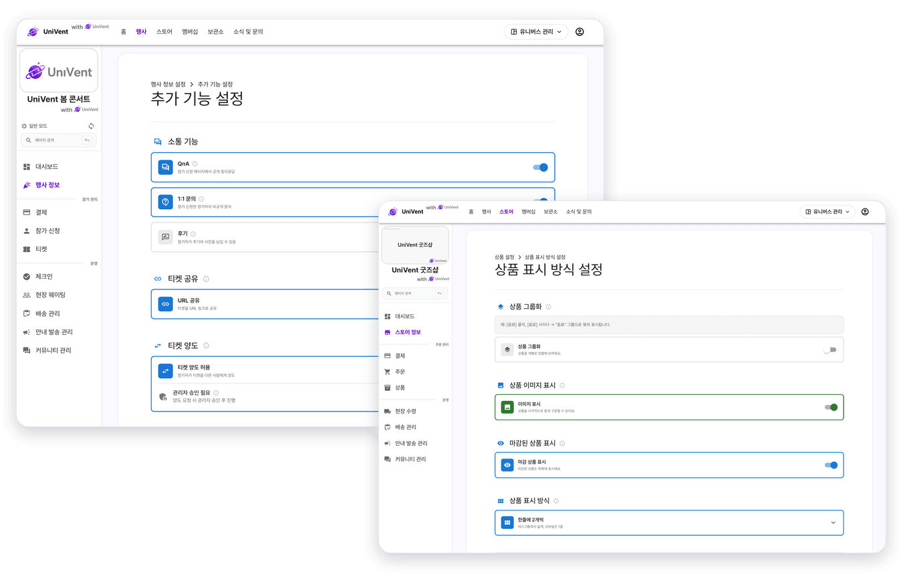Click the info icon next to 관리자 승인 필요
This screenshot has height=588, width=909.
point(216,393)
